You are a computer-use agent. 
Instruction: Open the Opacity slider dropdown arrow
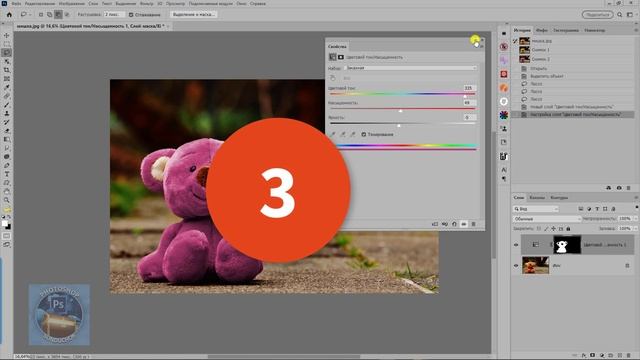pos(636,219)
